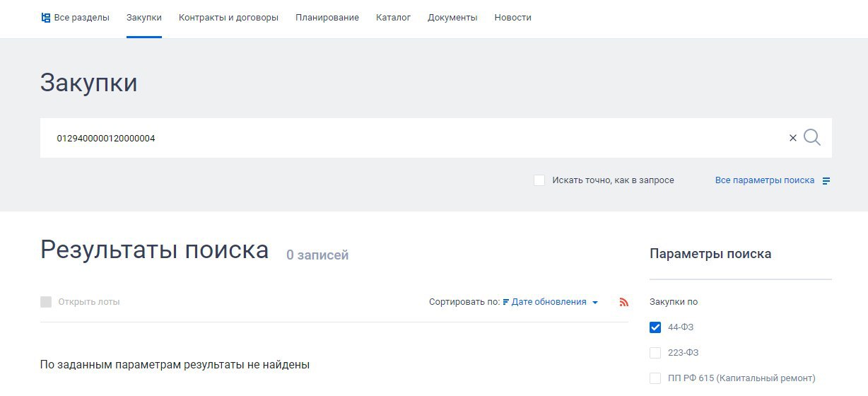Click the filter icon beside Все параметры поиска

[x=826, y=181]
